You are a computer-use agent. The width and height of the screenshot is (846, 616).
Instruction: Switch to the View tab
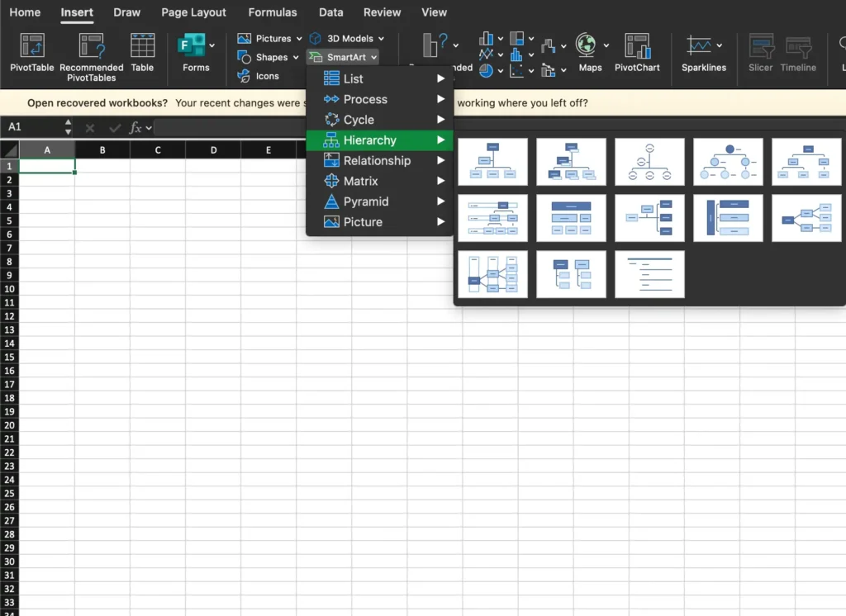tap(434, 12)
